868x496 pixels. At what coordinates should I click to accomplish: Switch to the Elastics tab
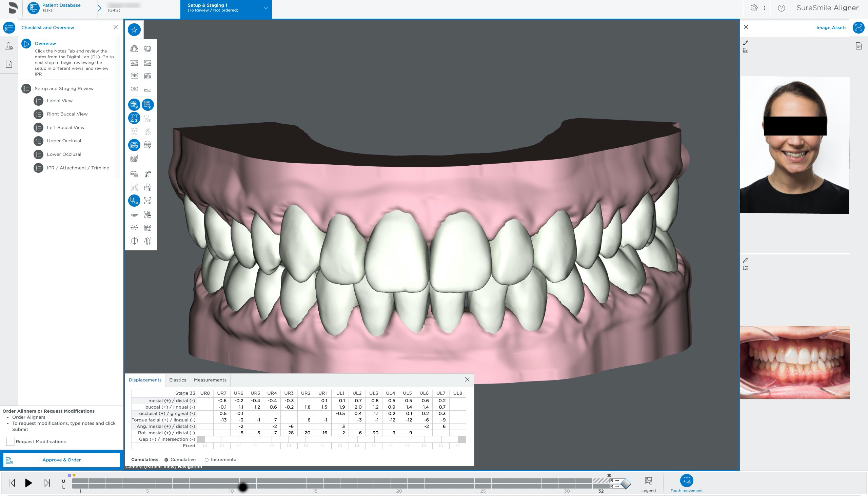(x=178, y=380)
